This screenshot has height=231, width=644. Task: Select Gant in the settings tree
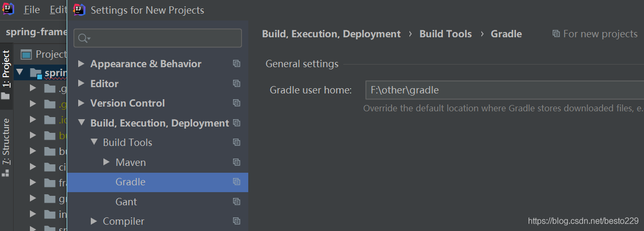(x=126, y=202)
